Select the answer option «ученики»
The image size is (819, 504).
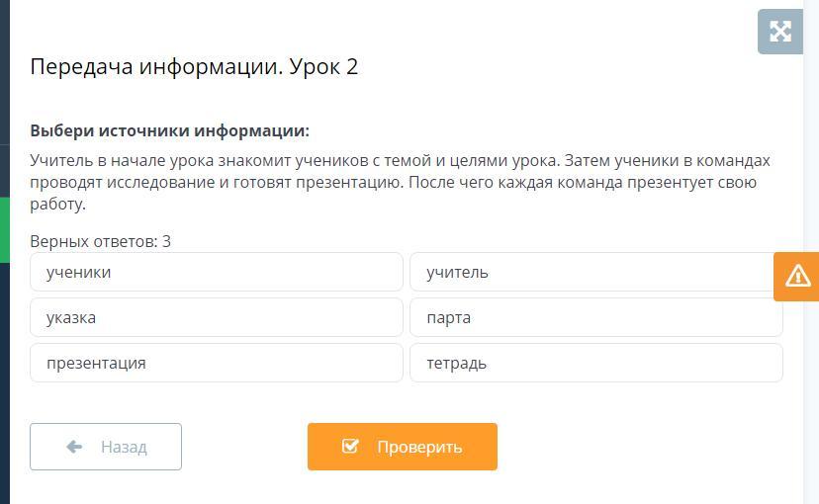pos(217,272)
